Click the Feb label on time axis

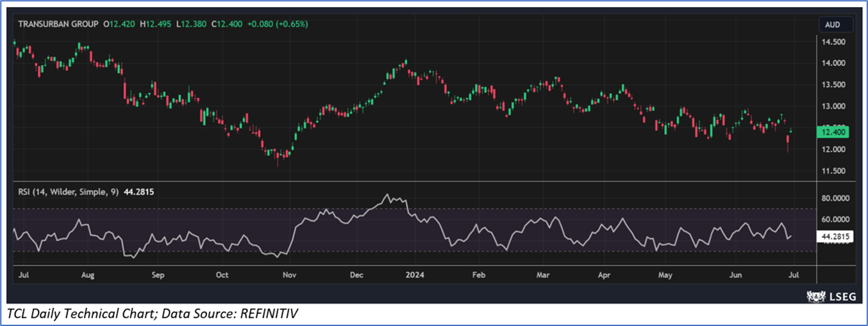(x=478, y=275)
